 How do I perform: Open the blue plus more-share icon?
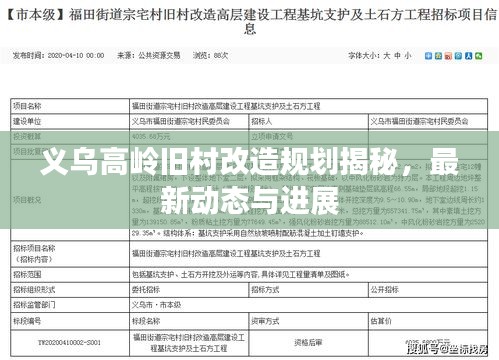point(428,56)
